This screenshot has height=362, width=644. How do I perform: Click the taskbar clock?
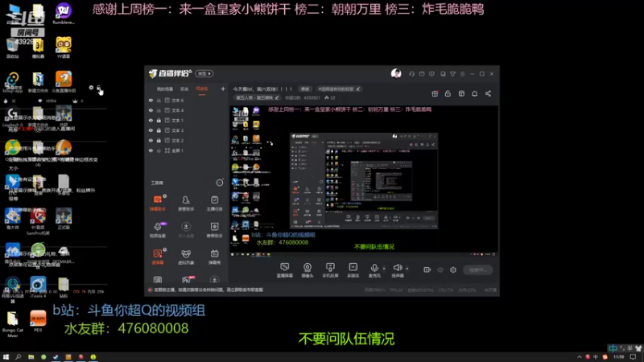(618, 356)
